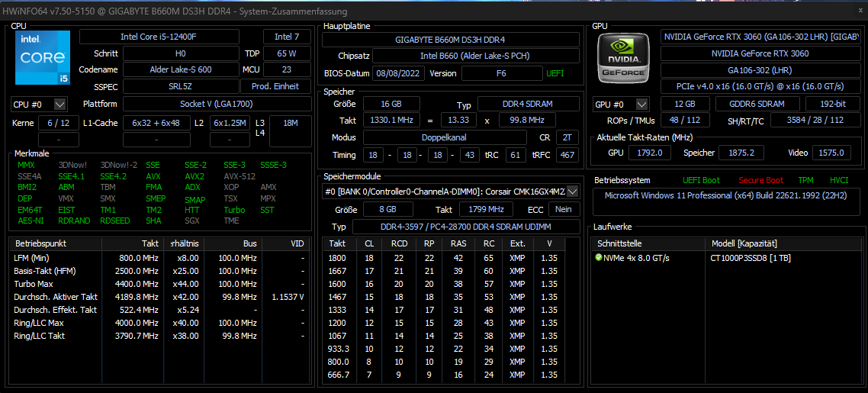Viewport: 868px width, 393px height.
Task: Click the ECC value Nein
Action: 564,209
